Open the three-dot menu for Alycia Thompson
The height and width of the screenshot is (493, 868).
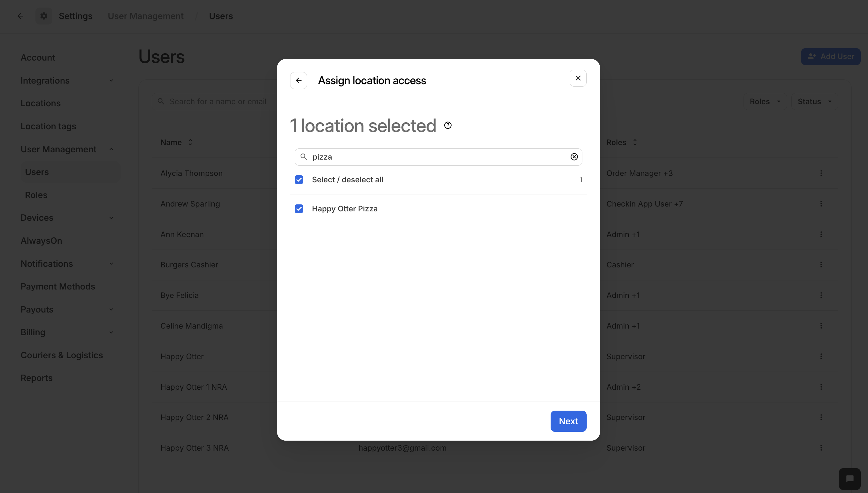pos(822,173)
